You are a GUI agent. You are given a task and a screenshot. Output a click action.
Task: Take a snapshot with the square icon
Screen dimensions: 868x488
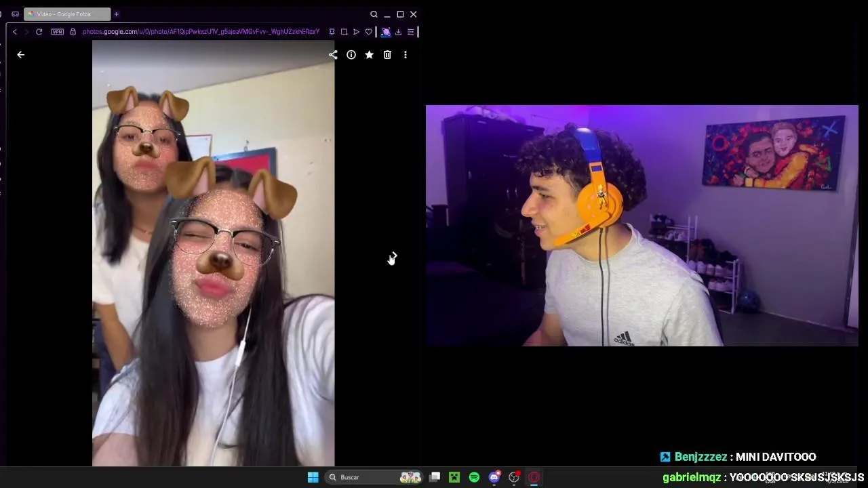coord(344,32)
